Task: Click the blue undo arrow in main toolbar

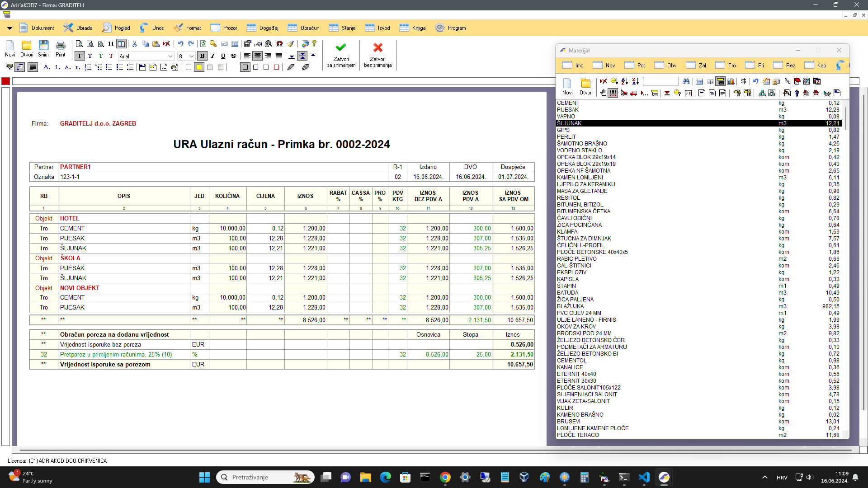Action: 180,44
